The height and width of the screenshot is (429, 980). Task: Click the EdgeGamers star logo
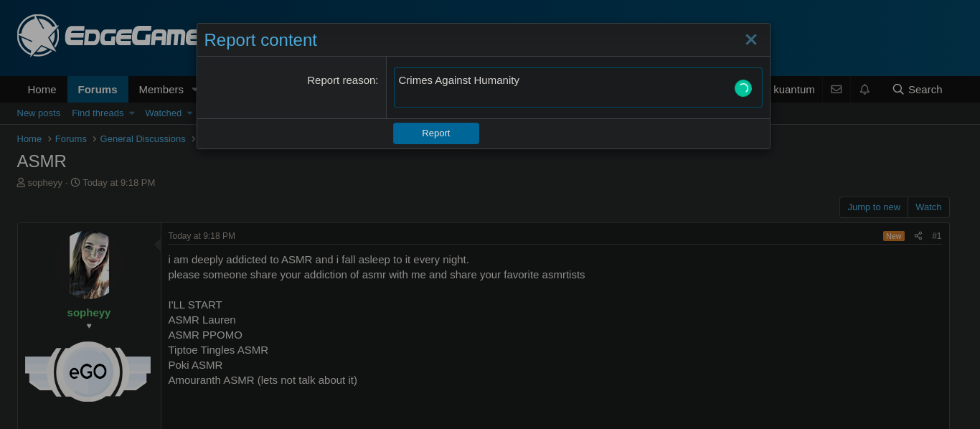tap(38, 36)
